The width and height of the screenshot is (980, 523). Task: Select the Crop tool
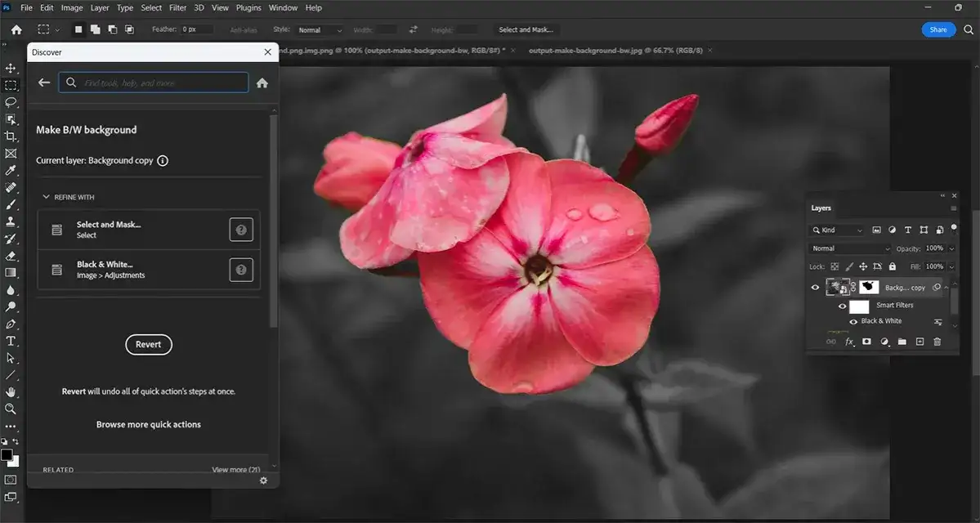point(11,136)
